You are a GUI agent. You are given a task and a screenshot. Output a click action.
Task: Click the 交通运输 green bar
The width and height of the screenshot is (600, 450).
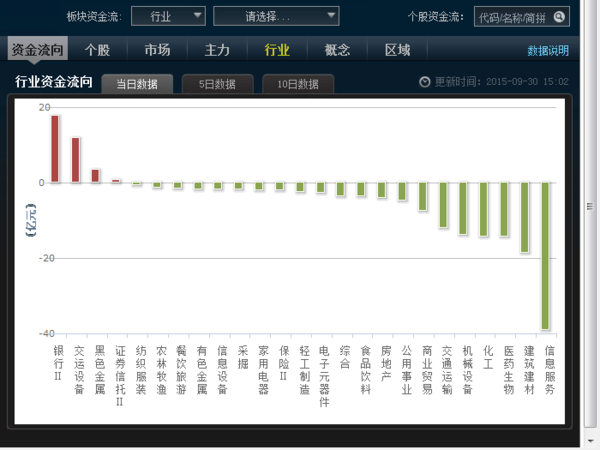(x=443, y=205)
